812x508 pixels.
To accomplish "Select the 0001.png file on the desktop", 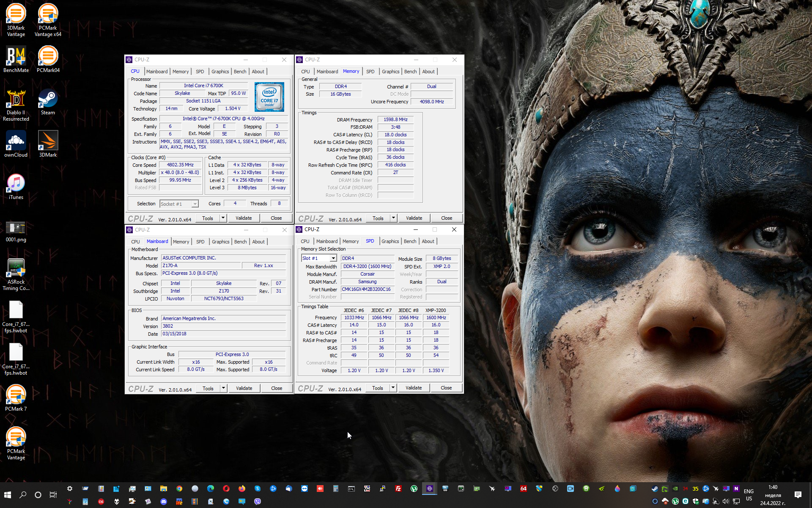I will (16, 232).
